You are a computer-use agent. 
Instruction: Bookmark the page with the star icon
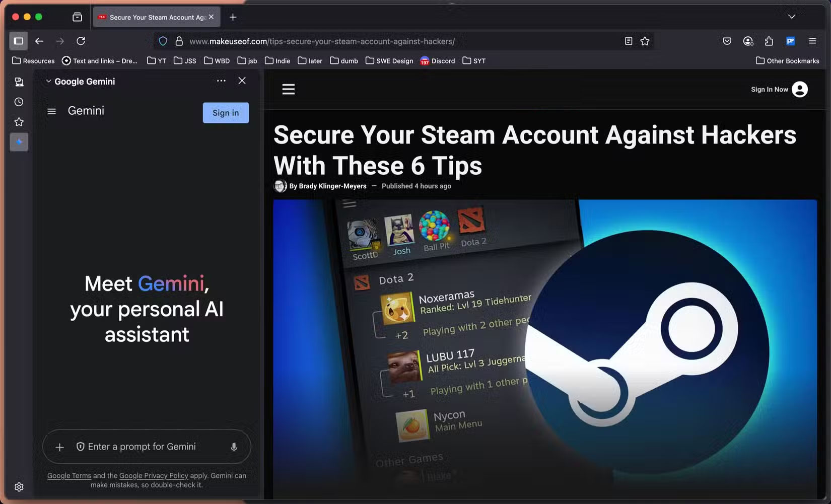645,41
